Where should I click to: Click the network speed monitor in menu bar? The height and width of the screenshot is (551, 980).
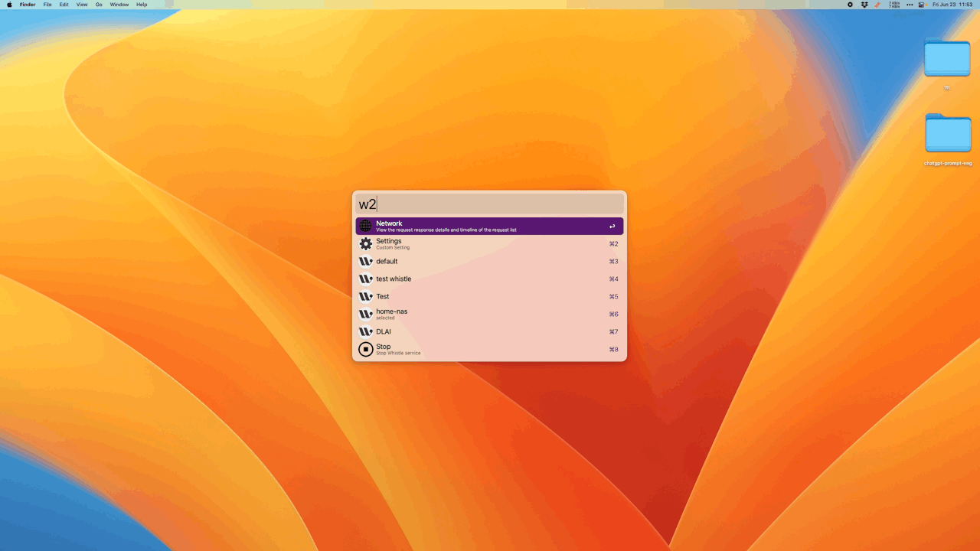tap(893, 5)
